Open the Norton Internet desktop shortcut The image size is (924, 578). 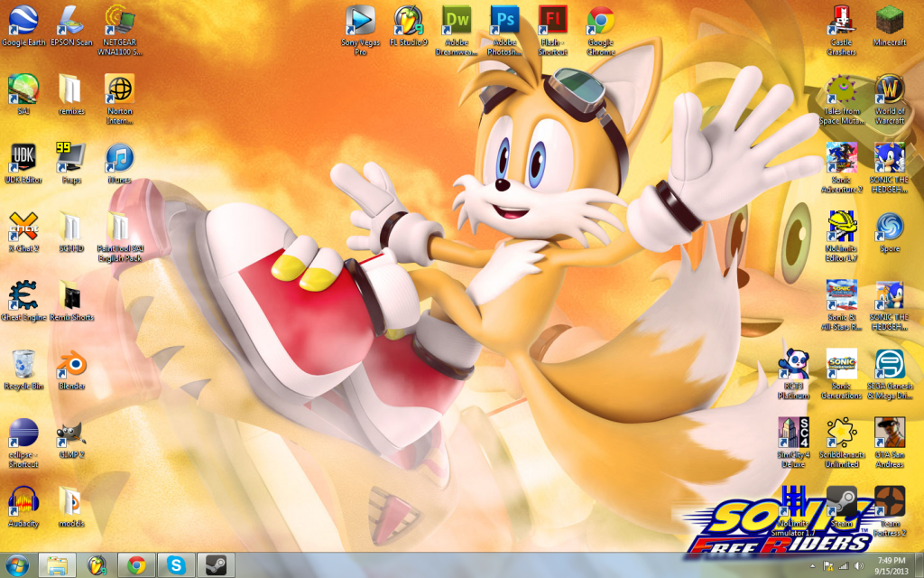click(x=120, y=99)
